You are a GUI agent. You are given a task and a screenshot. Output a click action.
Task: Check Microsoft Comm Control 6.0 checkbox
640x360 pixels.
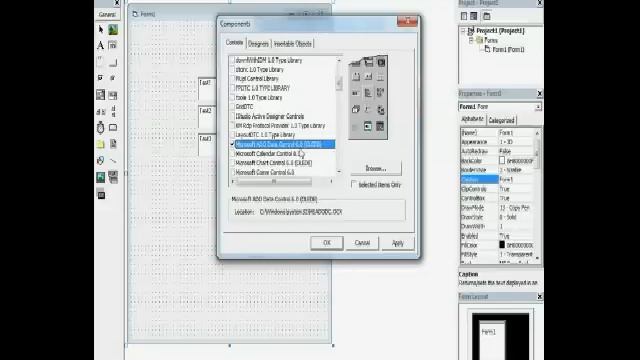tap(232, 172)
